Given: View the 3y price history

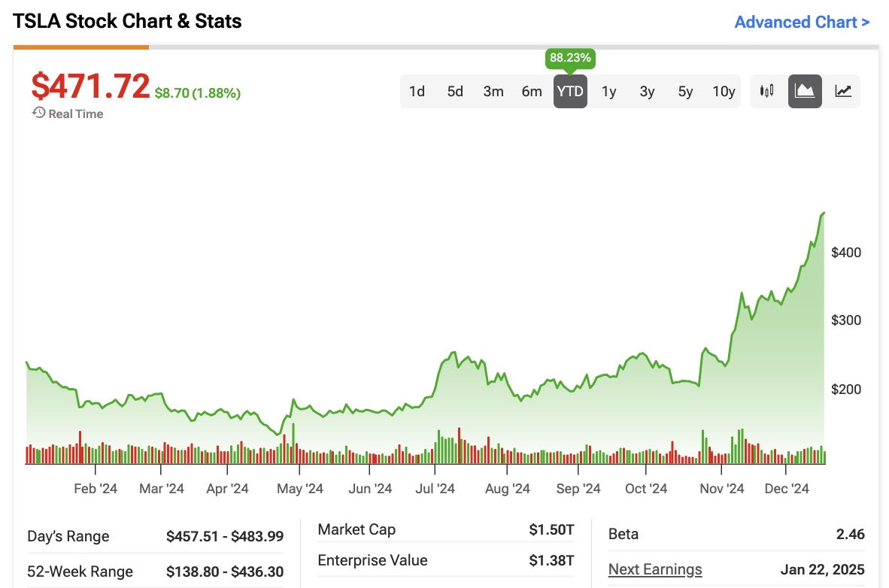Looking at the screenshot, I should [647, 91].
